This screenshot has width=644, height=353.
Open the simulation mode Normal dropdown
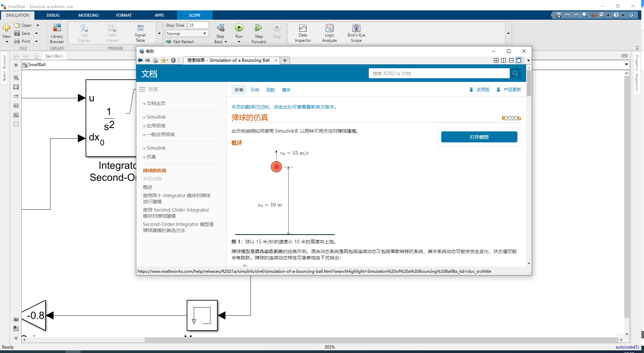click(x=187, y=33)
